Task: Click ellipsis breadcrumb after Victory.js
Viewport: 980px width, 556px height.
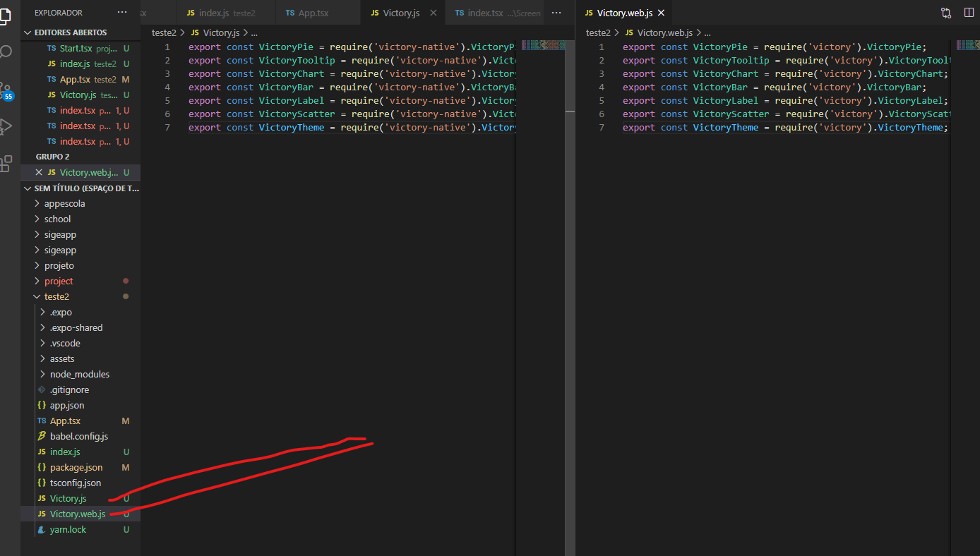Action: click(254, 32)
